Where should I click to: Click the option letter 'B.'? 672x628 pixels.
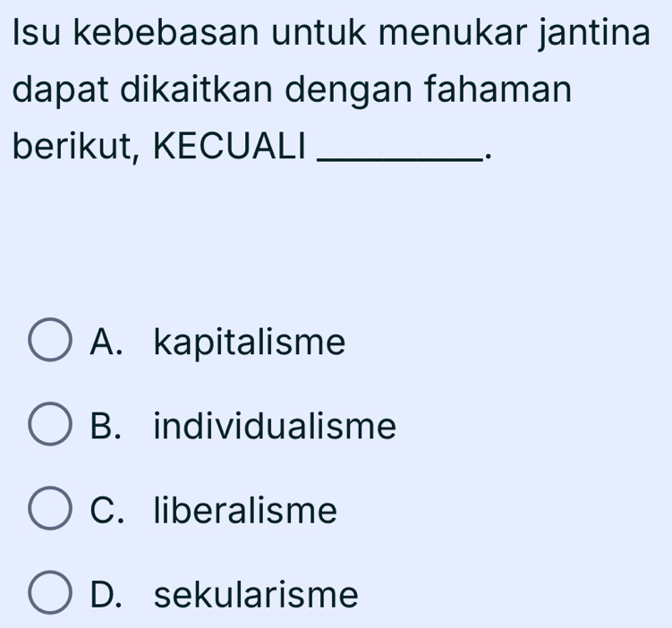(x=106, y=426)
